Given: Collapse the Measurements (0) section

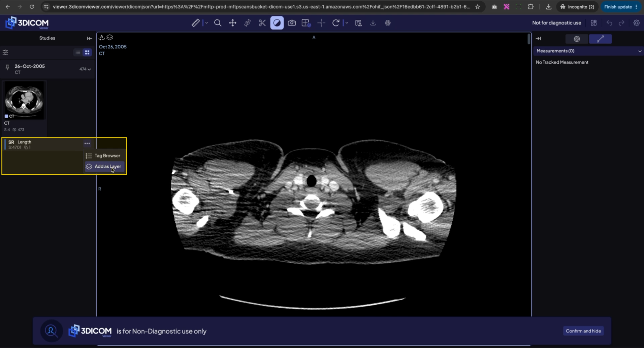Looking at the screenshot, I should coord(640,51).
